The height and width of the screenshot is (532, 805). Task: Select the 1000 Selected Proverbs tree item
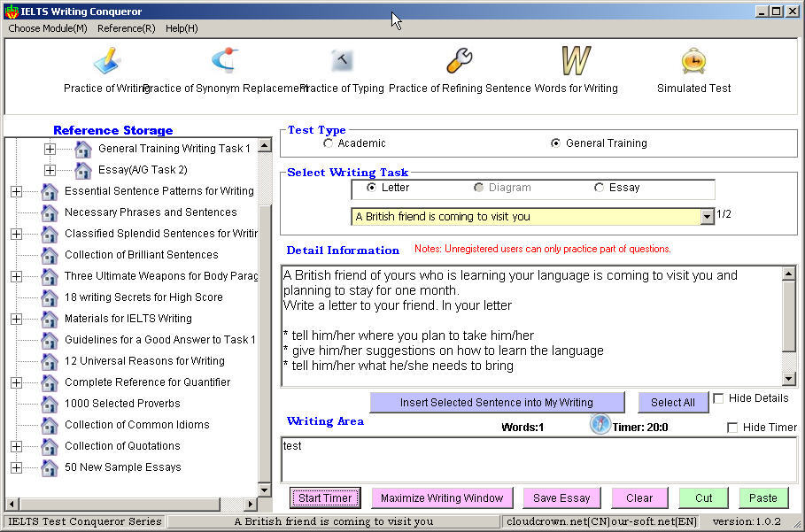click(122, 404)
